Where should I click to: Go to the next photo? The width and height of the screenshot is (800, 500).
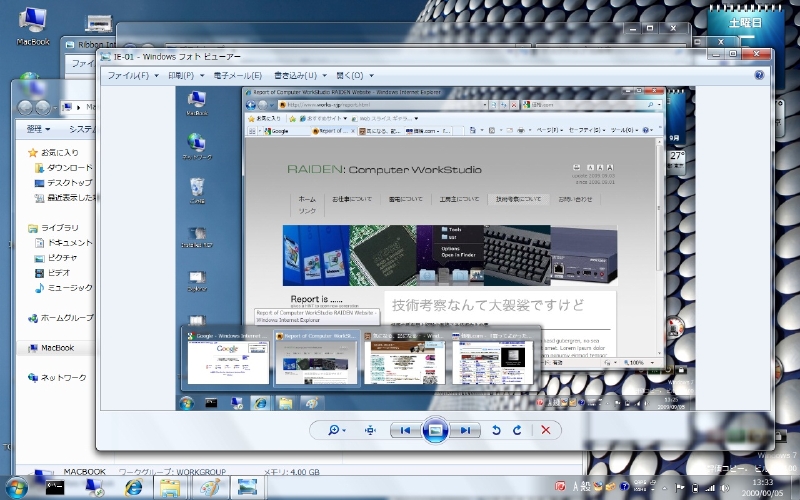pyautogui.click(x=465, y=430)
